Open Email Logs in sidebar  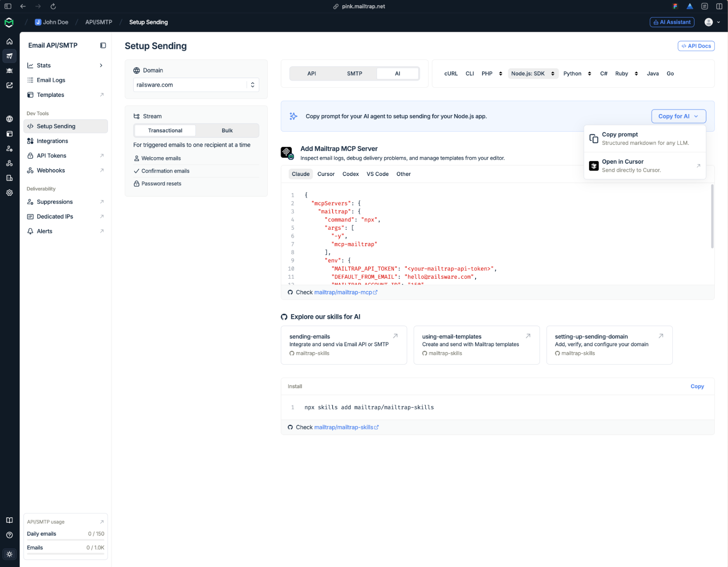65,80
